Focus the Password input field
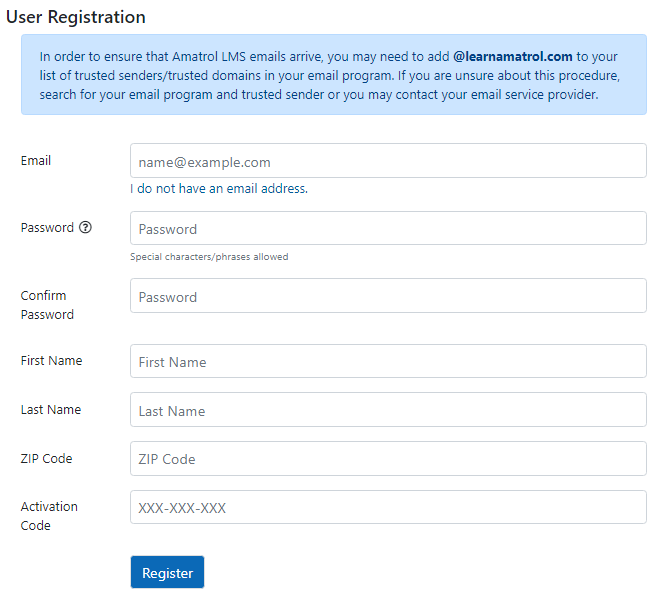Screen dimensions: 651x589 coord(388,228)
